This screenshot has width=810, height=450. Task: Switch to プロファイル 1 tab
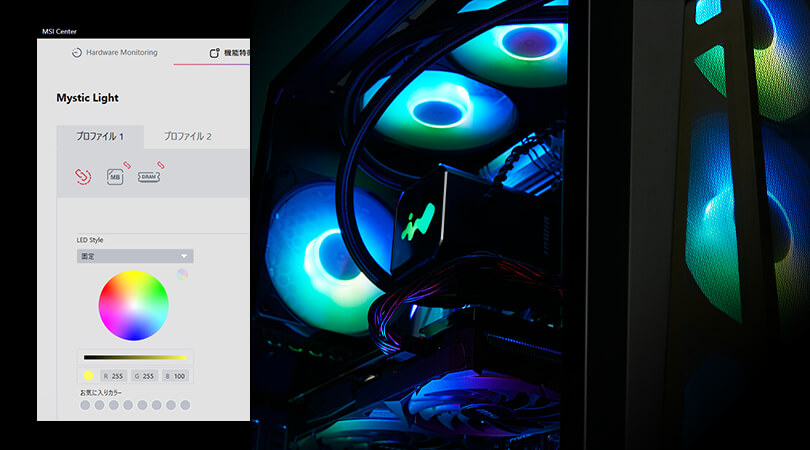[x=100, y=136]
